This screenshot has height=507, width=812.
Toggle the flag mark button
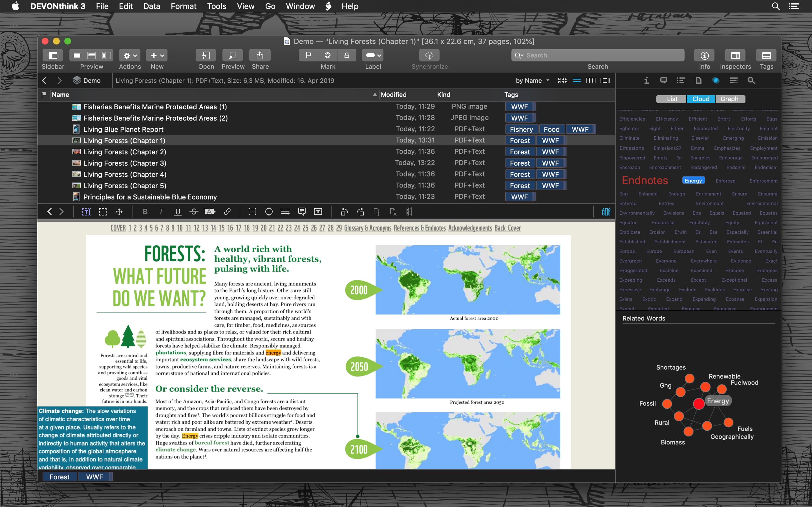coord(308,55)
